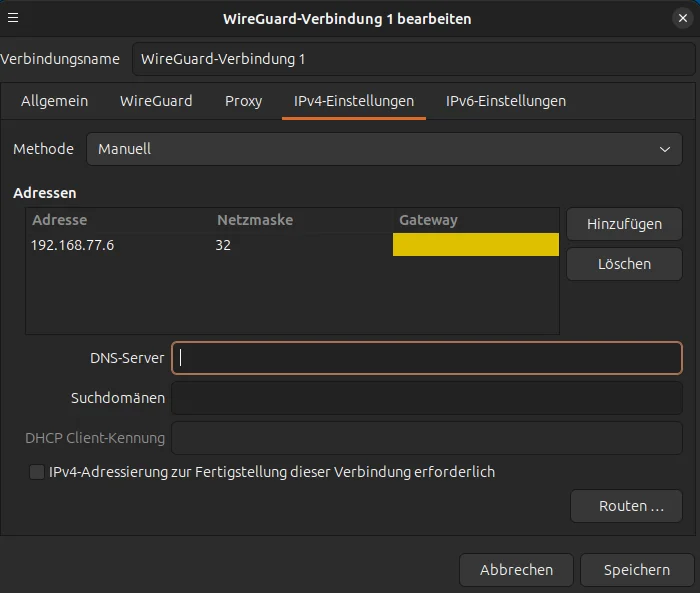Open the hamburger menu in title bar
The height and width of the screenshot is (593, 700).
[x=13, y=18]
